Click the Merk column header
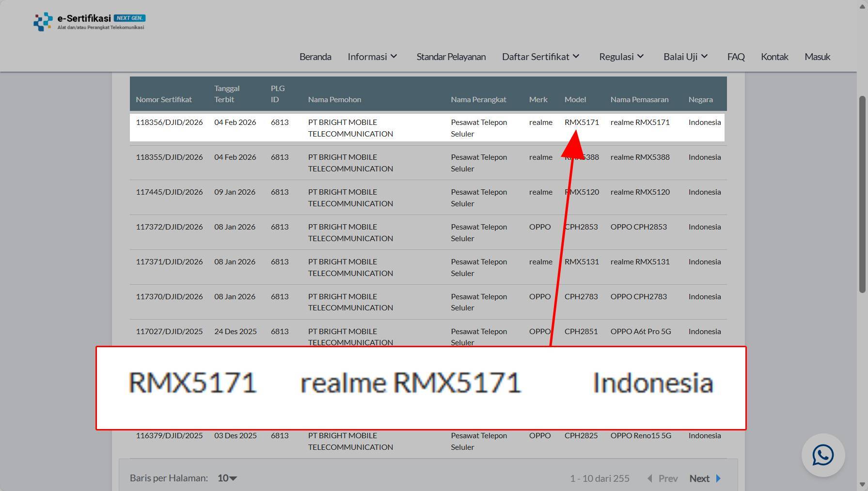This screenshot has width=868, height=491. (538, 99)
